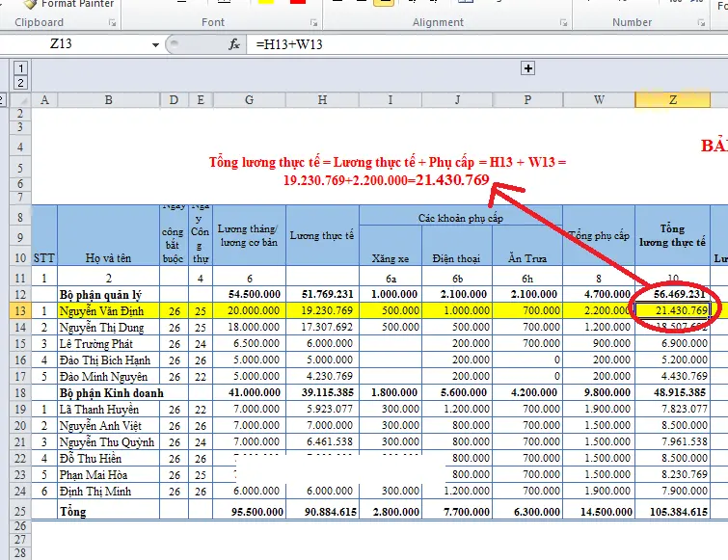The height and width of the screenshot is (560, 728).
Task: Click the 'Xăng xe' column header cell
Action: 391,246
